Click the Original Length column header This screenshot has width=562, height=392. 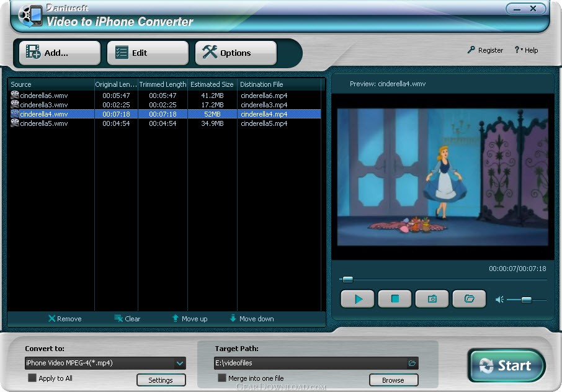(116, 84)
